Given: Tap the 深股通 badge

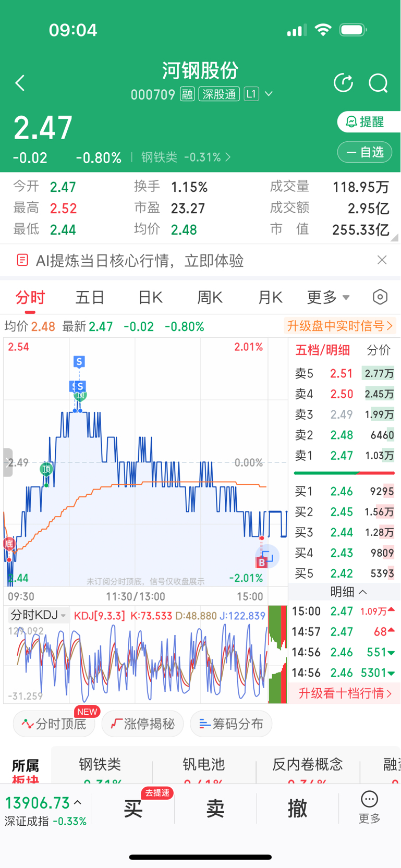Looking at the screenshot, I should click(x=219, y=94).
